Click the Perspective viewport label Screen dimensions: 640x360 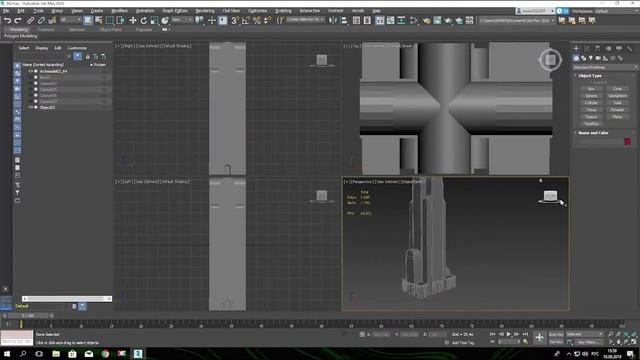(x=362, y=182)
